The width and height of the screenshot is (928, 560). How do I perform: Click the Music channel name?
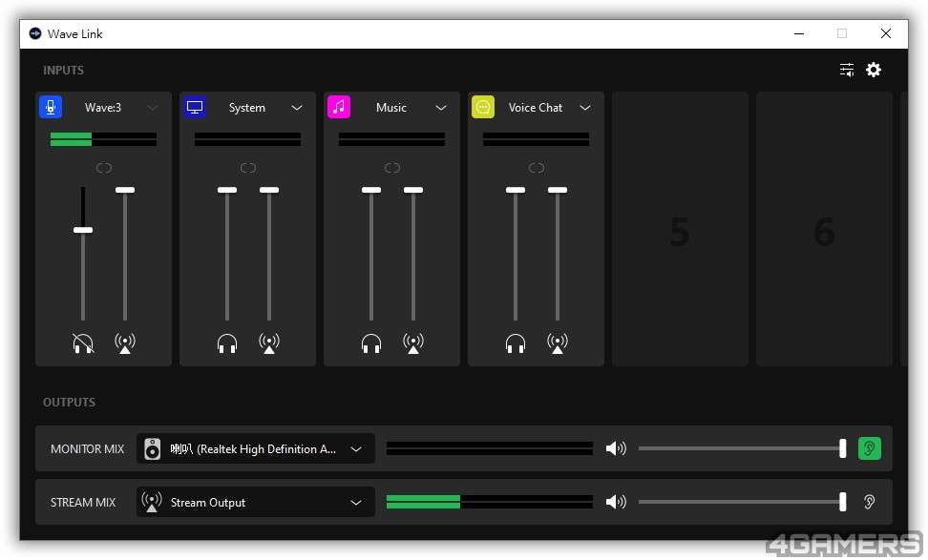pyautogui.click(x=391, y=108)
